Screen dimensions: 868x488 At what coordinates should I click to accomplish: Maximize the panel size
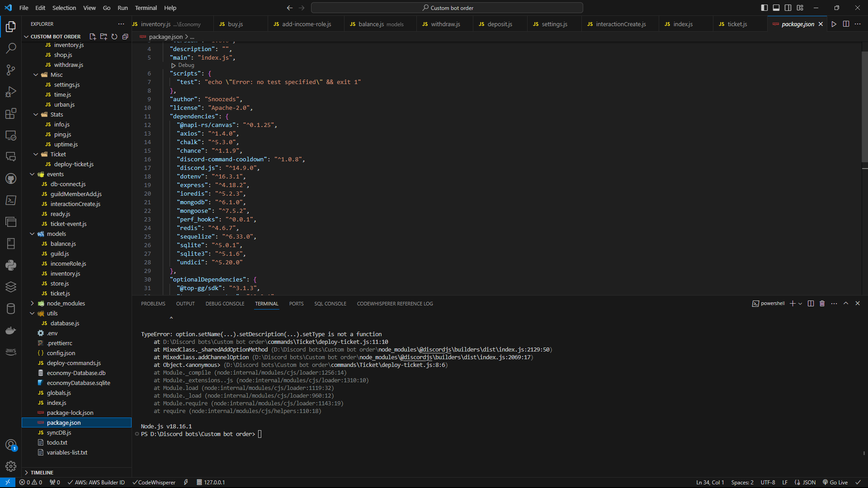846,304
